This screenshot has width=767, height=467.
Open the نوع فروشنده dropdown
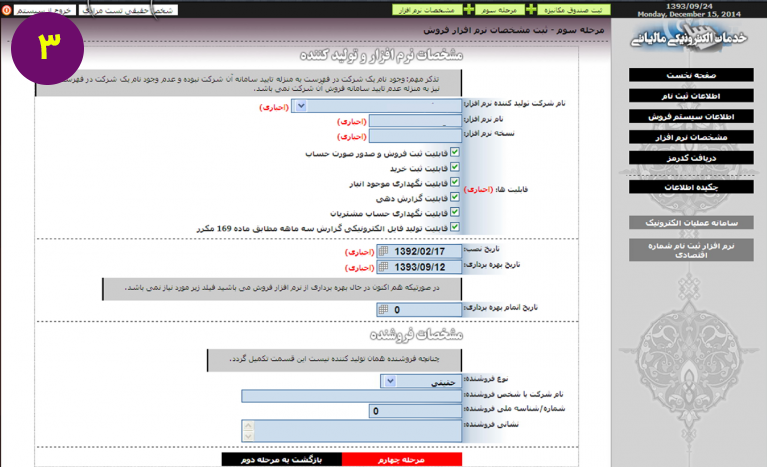390,381
